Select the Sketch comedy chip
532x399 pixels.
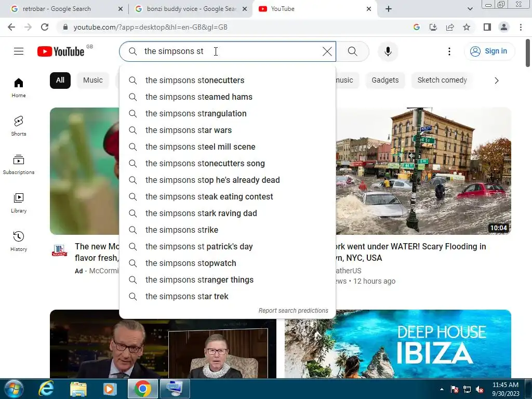(442, 81)
